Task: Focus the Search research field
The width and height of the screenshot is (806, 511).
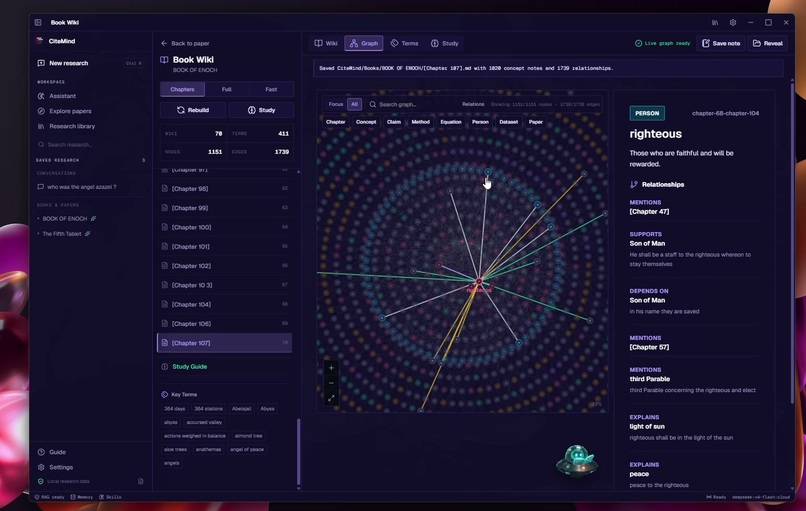Action: click(x=89, y=144)
